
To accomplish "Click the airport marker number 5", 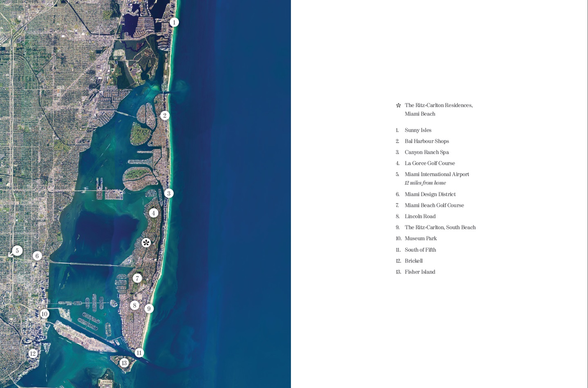I will pos(17,251).
